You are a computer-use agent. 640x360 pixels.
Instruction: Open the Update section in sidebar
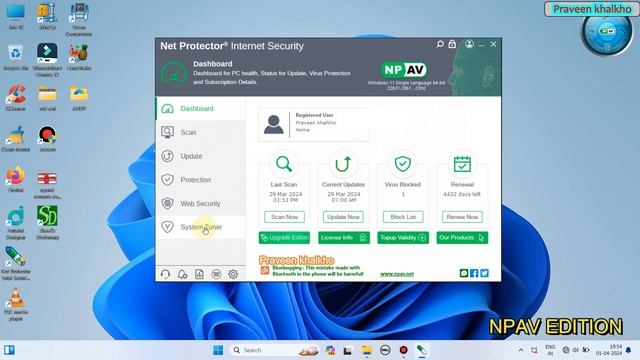click(200, 156)
